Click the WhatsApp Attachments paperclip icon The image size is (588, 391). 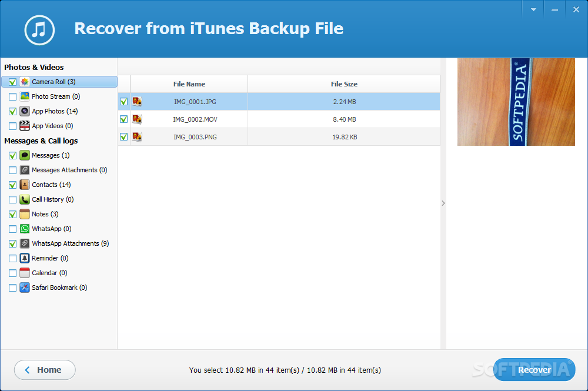pos(24,243)
